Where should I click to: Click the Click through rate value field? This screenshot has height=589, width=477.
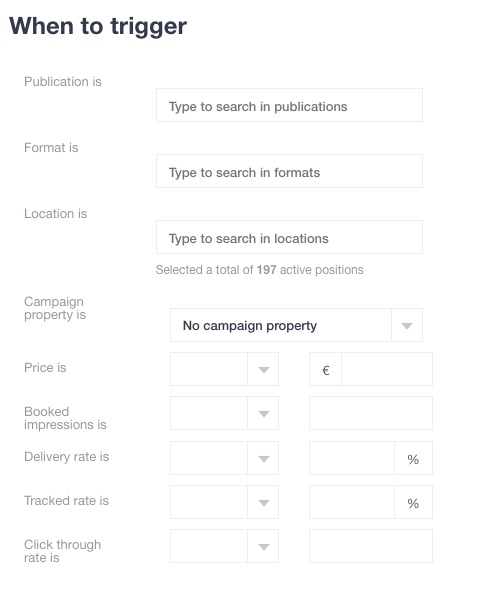[x=371, y=546]
